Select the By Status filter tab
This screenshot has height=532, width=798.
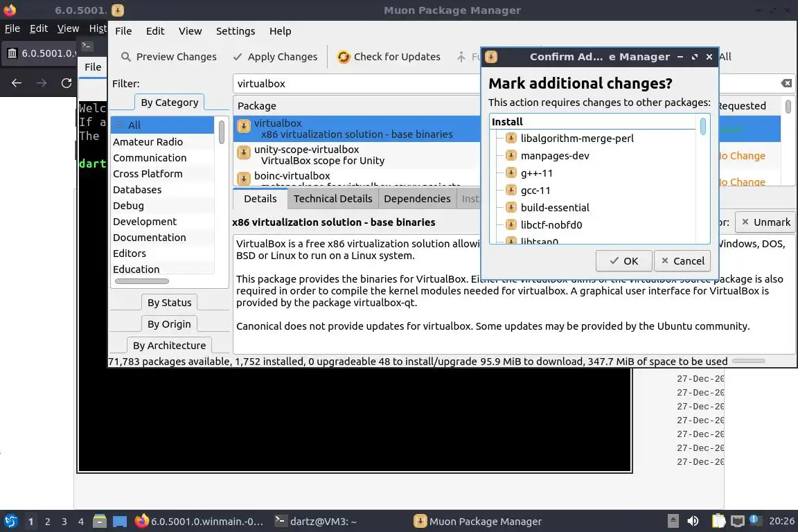tap(170, 303)
